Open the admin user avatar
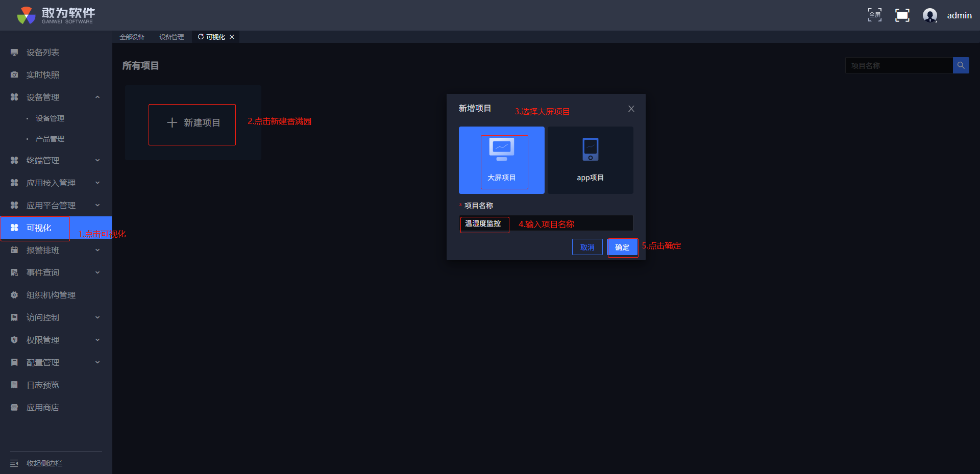The height and width of the screenshot is (474, 980). (x=930, y=15)
